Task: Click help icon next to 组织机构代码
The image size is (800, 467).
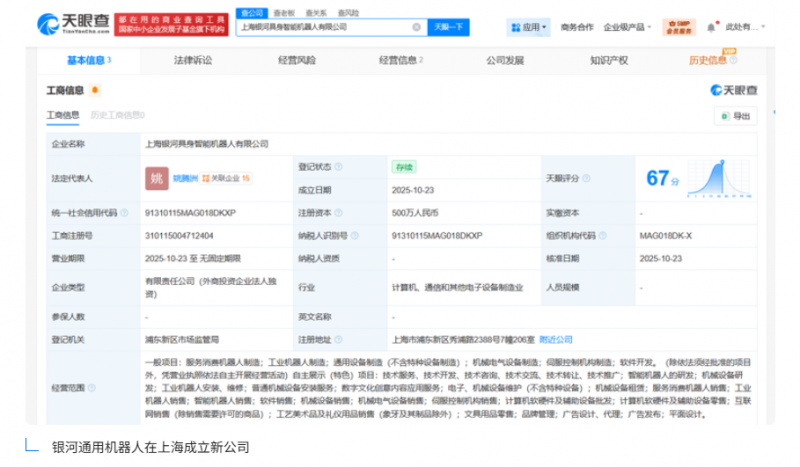Action: [603, 235]
